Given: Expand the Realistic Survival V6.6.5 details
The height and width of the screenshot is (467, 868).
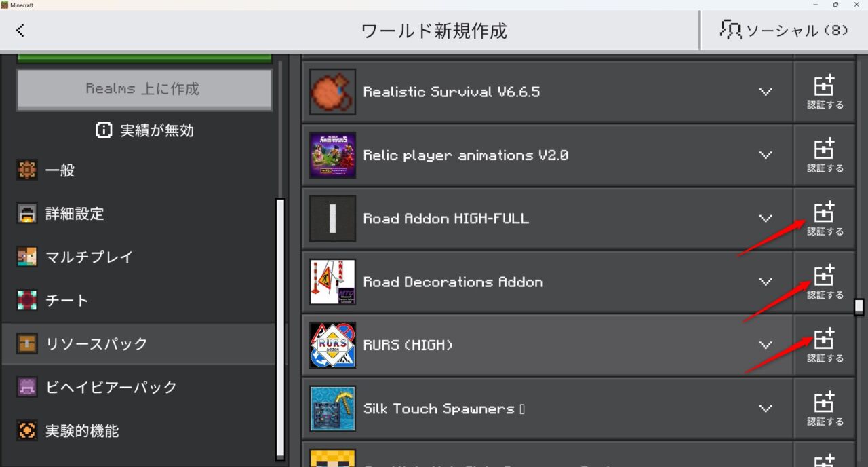Looking at the screenshot, I should tap(766, 92).
